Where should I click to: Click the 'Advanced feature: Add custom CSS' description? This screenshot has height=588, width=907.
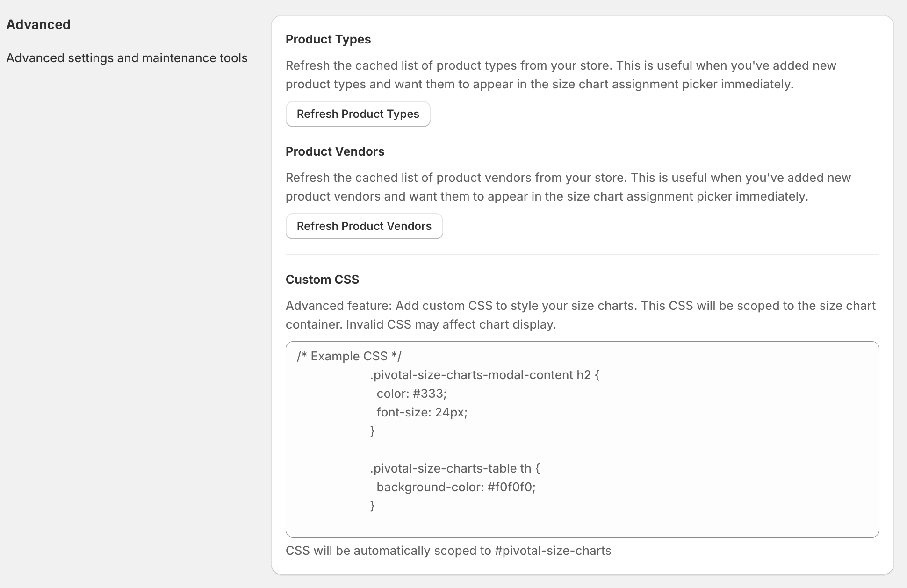click(580, 315)
